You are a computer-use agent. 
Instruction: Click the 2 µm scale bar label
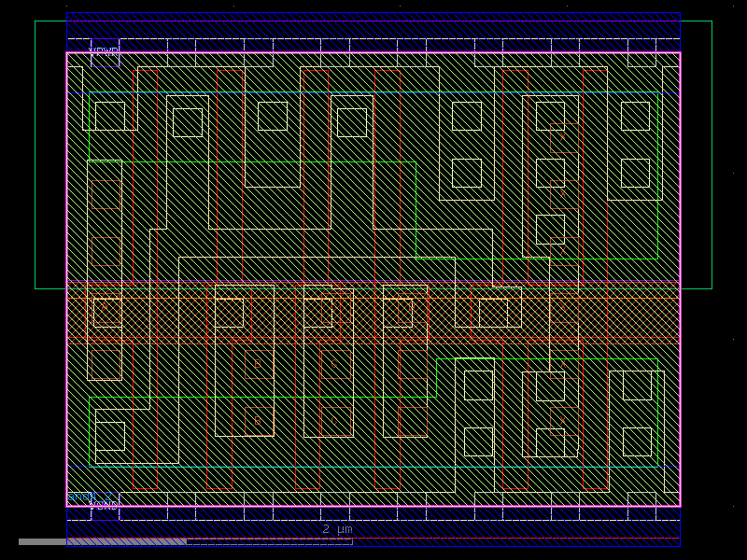click(x=336, y=528)
